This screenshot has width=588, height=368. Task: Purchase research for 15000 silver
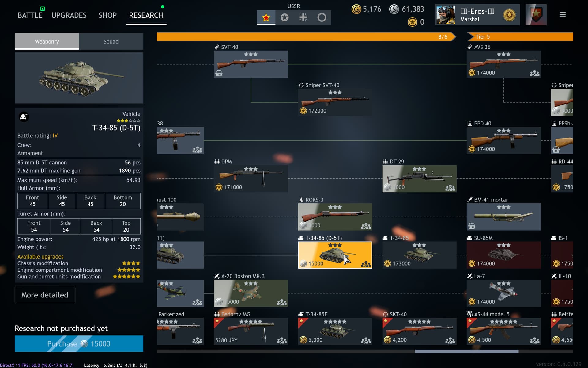tap(79, 343)
